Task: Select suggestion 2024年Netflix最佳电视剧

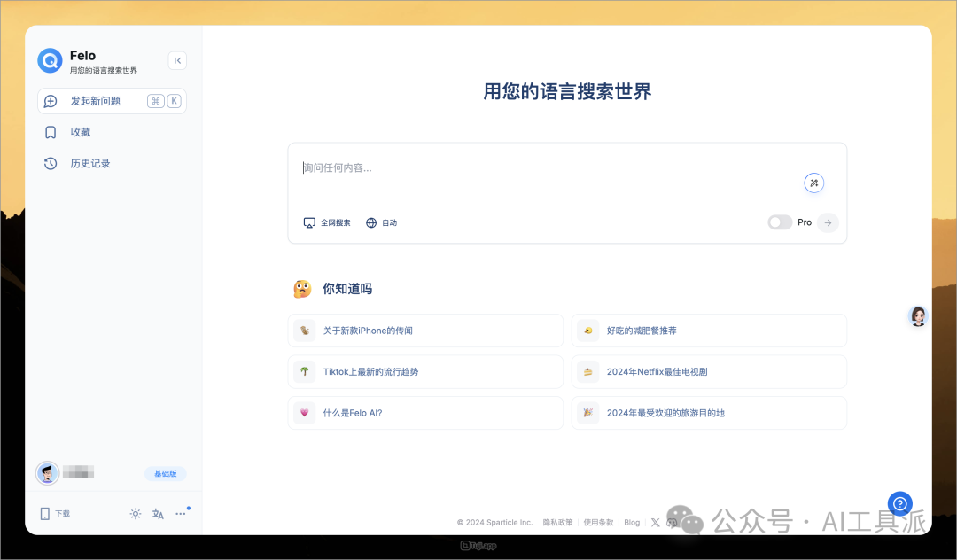Action: 709,371
